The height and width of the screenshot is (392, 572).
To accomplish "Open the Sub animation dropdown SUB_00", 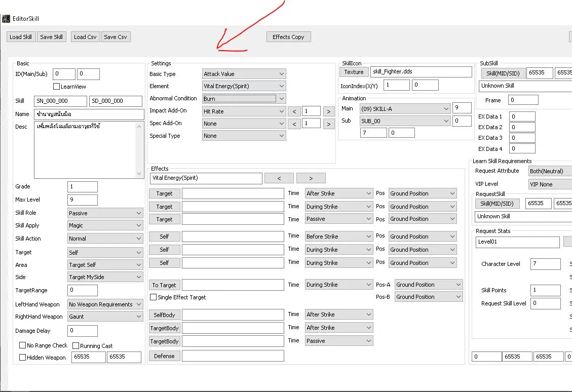I will click(405, 121).
